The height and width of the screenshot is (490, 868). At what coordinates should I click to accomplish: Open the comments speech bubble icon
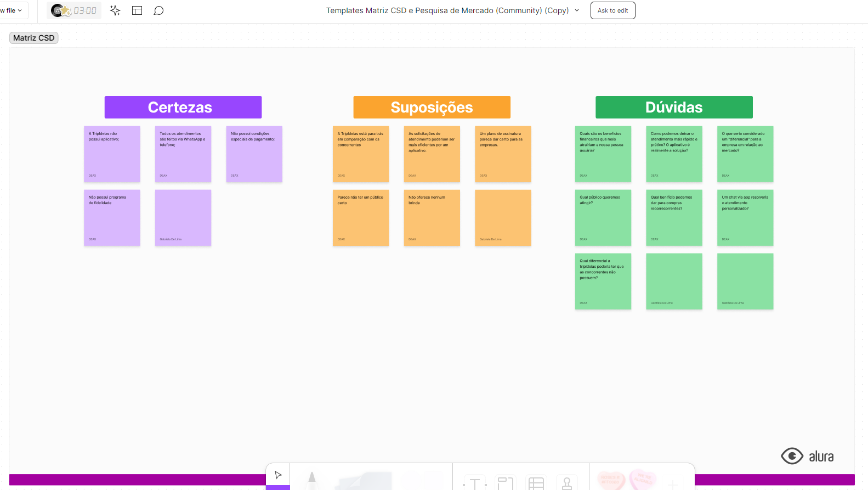click(158, 10)
